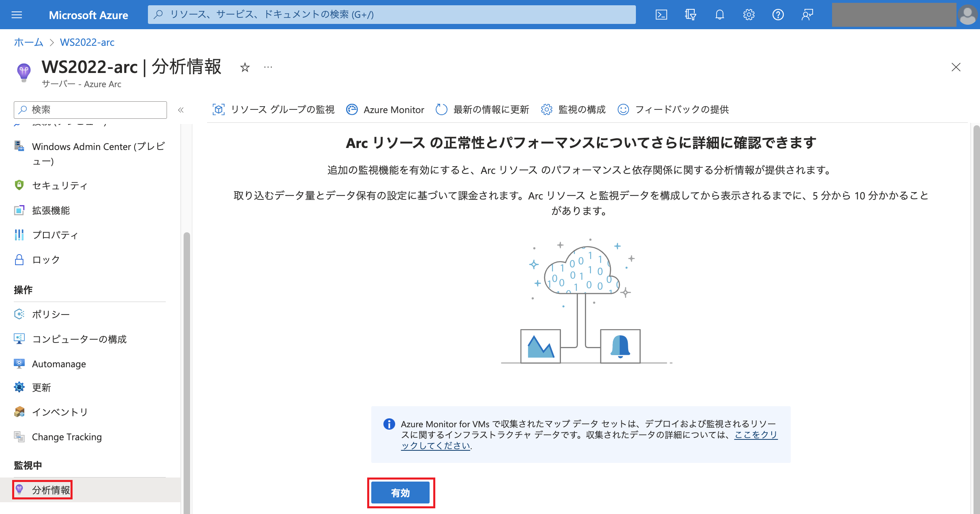Viewport: 980px width, 514px height.
Task: Click the 分析情報 lightbulb icon in sidebar
Action: (x=19, y=490)
